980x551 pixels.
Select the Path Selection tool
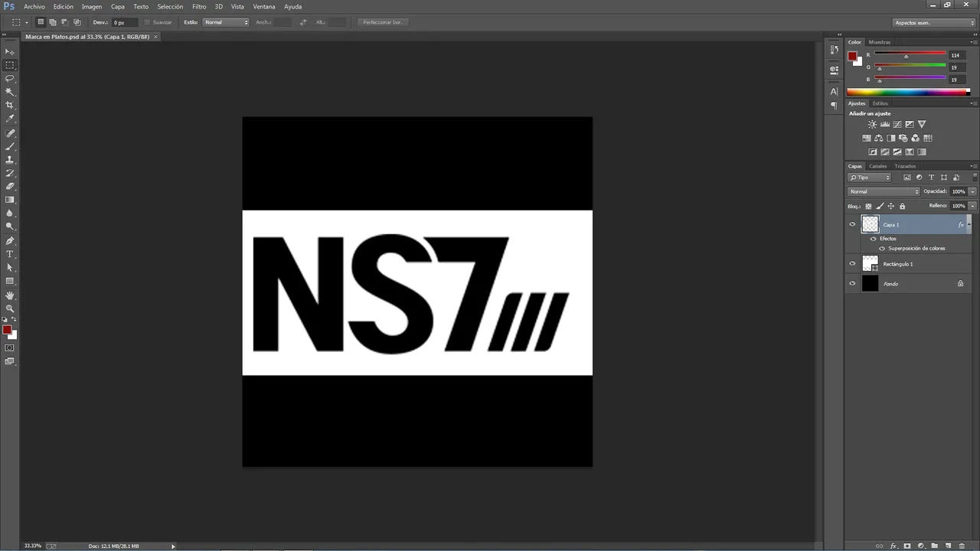[x=10, y=267]
